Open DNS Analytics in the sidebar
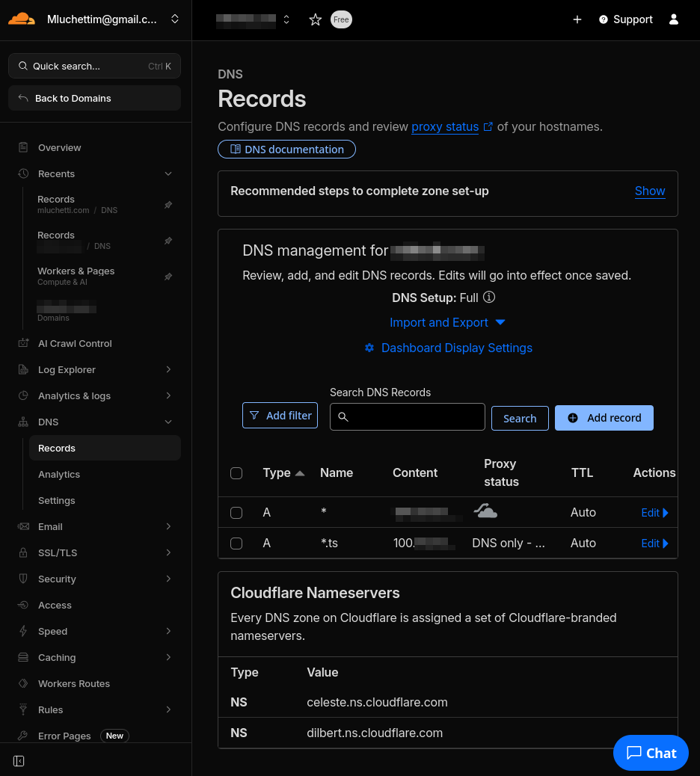Screen dimensions: 700x776 tap(59, 474)
